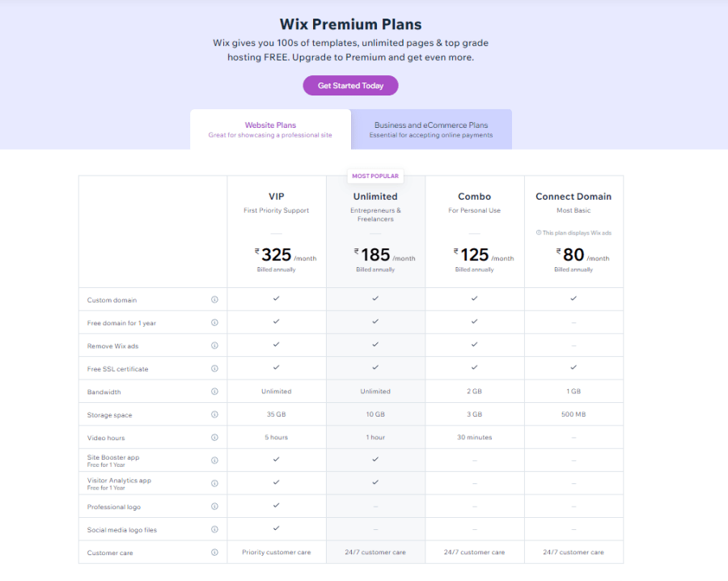Open Visitor Analytics app info icon

point(214,483)
